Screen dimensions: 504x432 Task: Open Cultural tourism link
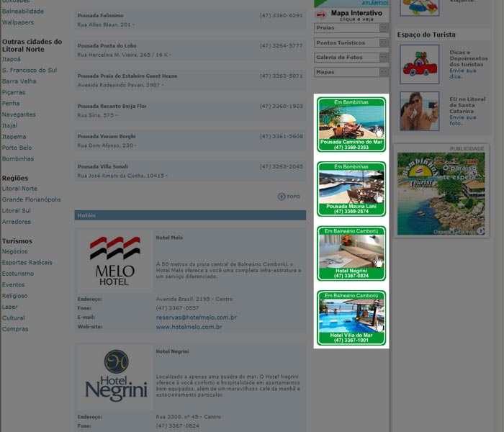(x=13, y=318)
